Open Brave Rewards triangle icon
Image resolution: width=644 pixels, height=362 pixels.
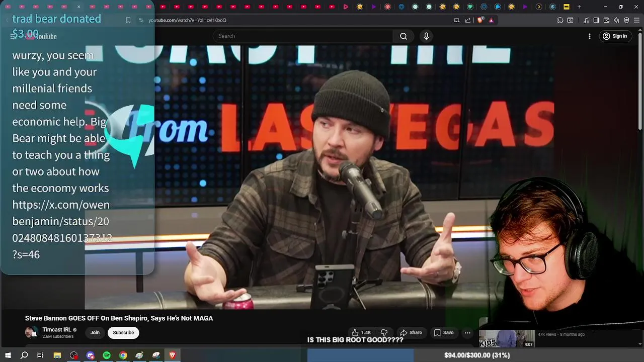coord(491,20)
